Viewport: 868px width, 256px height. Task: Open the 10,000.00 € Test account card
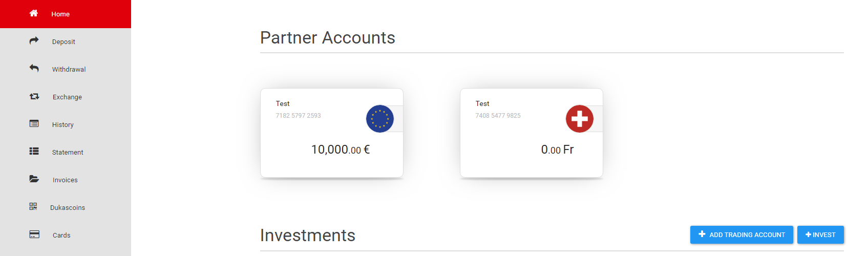(332, 133)
